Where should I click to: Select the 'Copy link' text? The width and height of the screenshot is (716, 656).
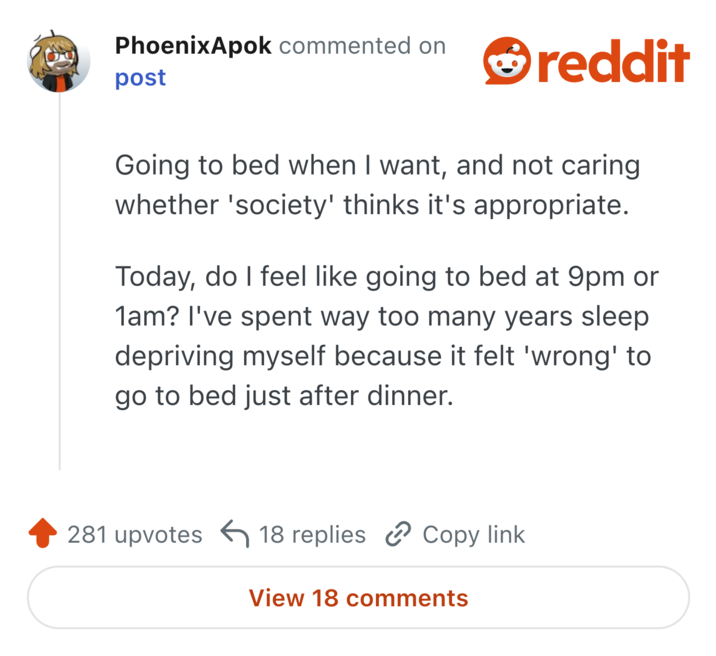point(473,535)
